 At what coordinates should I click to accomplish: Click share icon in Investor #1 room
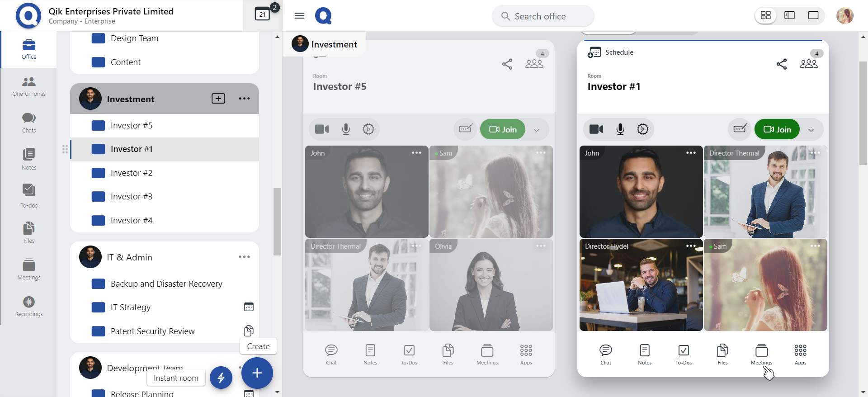click(x=781, y=64)
